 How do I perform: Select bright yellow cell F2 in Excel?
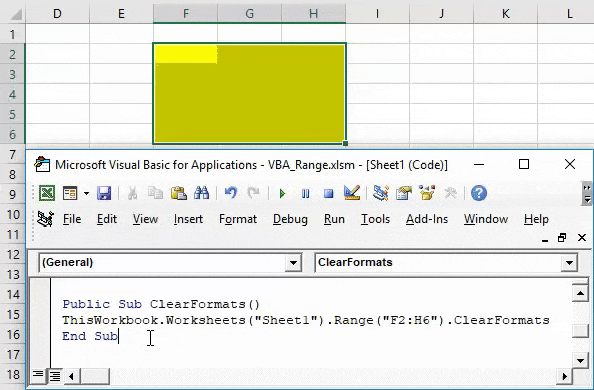click(186, 54)
